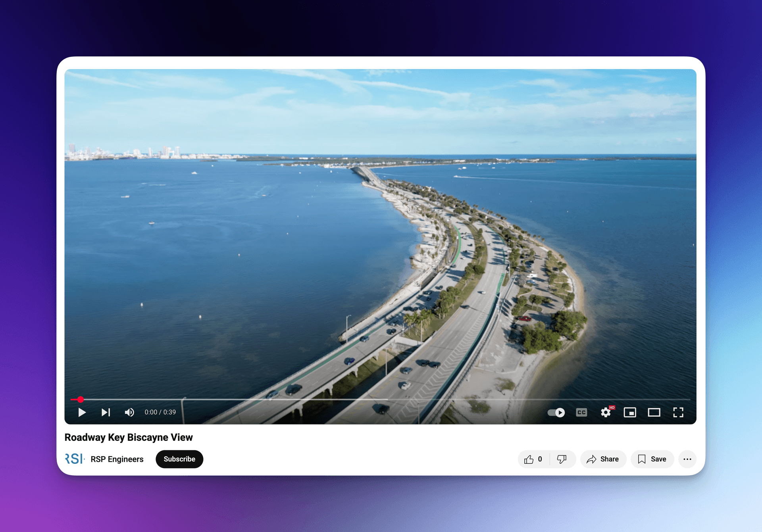Click the red progress scrubber handle

(x=81, y=399)
